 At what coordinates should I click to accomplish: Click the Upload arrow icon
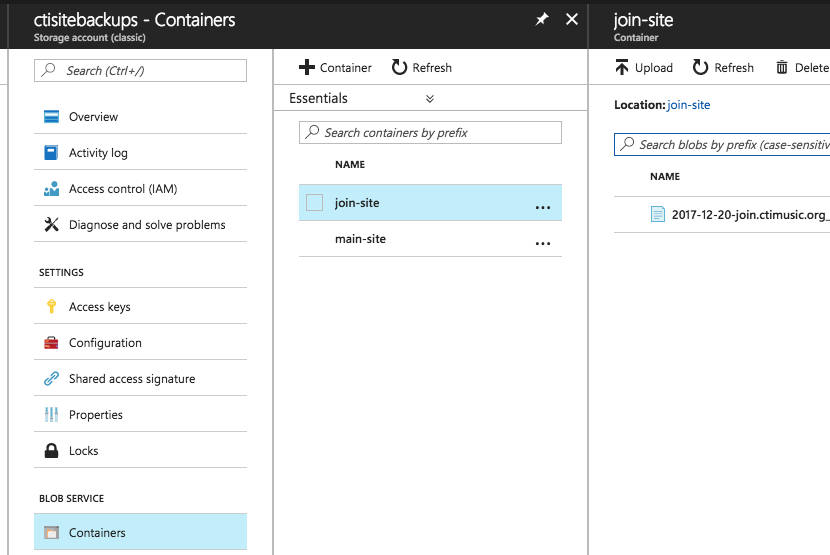pyautogui.click(x=622, y=67)
